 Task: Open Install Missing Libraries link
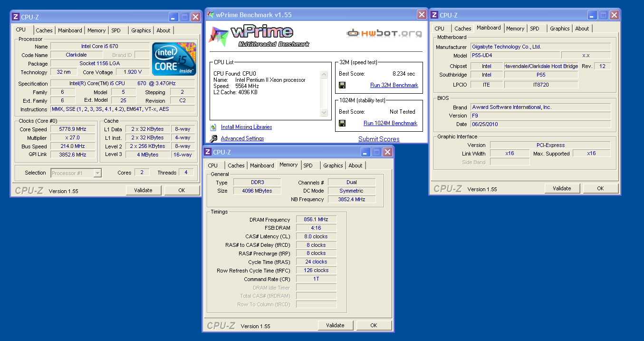[246, 127]
